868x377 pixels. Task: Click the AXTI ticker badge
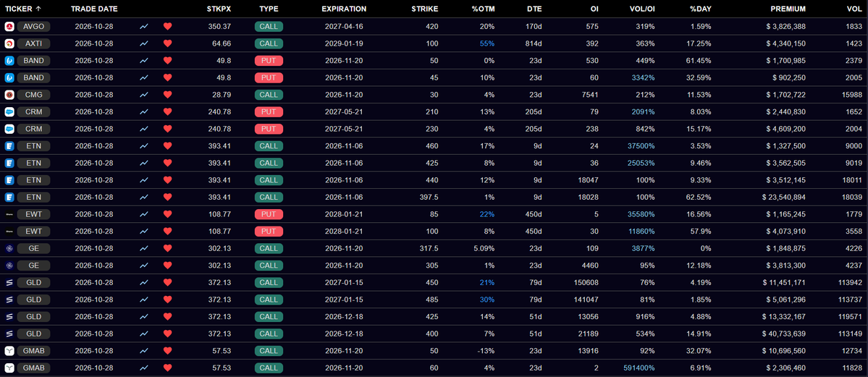tap(34, 43)
